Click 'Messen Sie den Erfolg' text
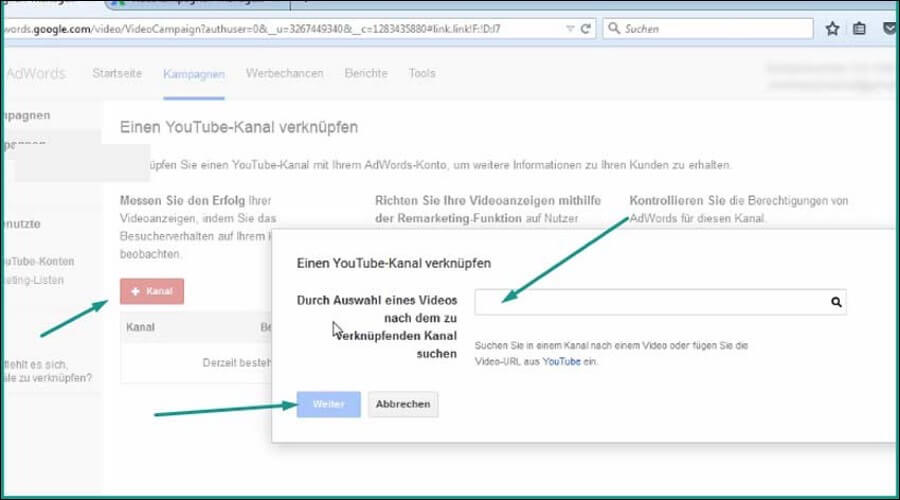The width and height of the screenshot is (900, 500). pos(183,200)
